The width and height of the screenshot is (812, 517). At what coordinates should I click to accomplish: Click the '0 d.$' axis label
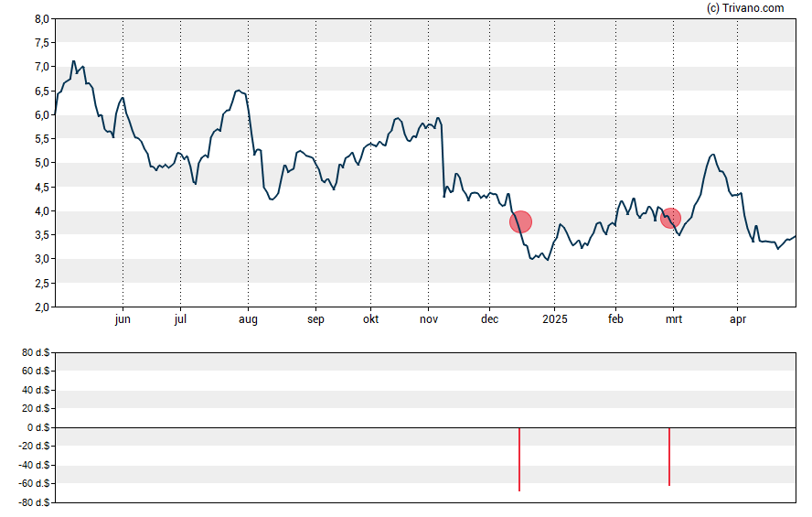38,427
